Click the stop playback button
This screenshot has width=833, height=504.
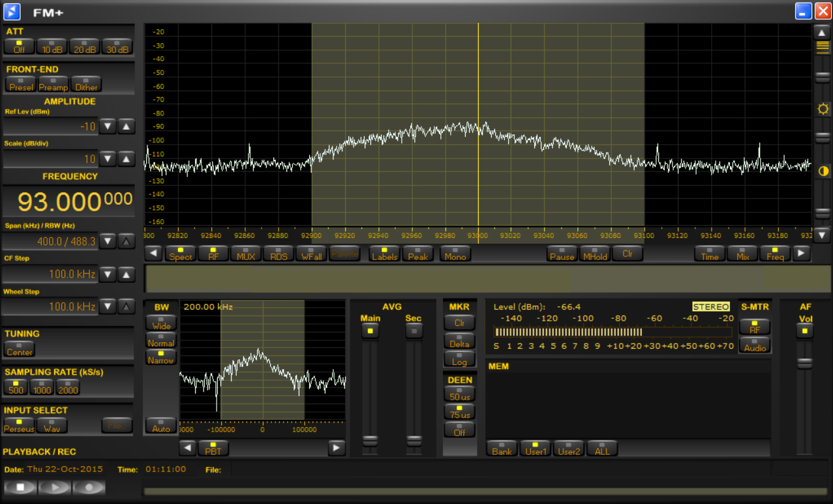21,487
